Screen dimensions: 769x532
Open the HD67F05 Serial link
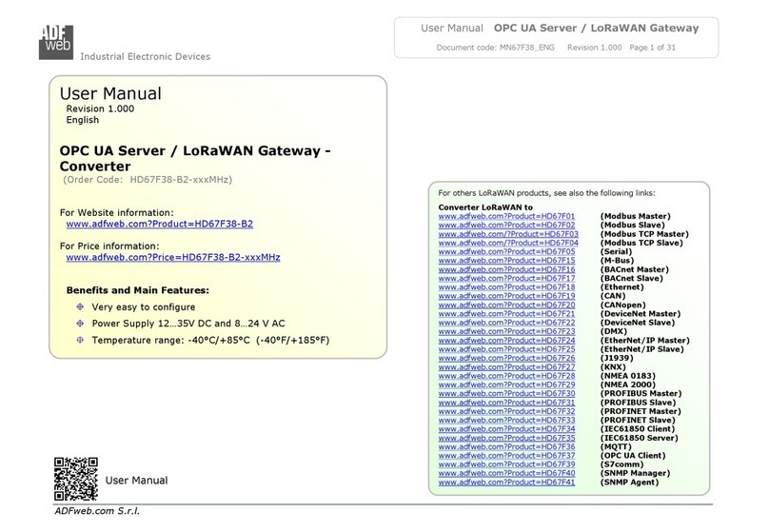tap(506, 251)
